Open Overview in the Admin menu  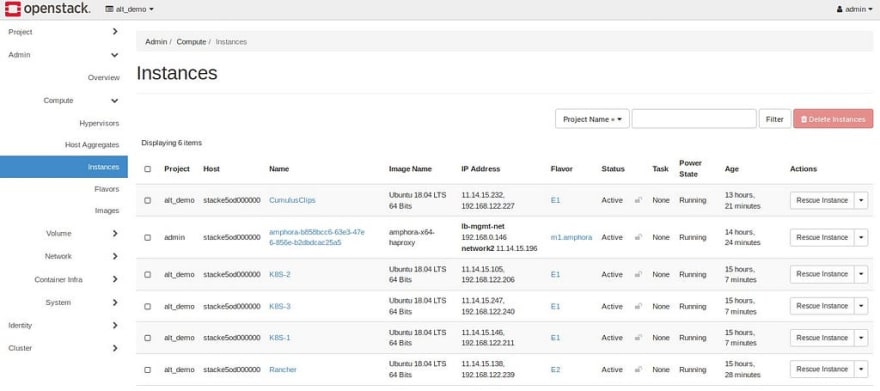click(103, 77)
